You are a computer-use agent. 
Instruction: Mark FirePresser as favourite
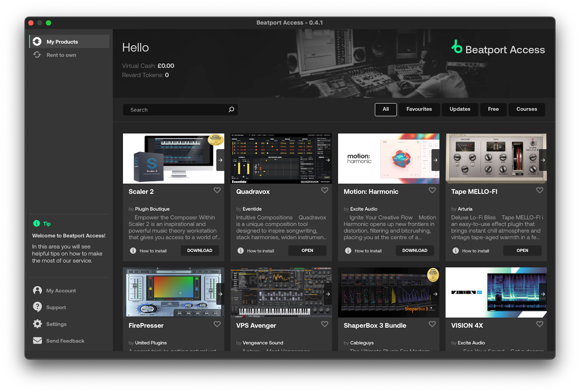pyautogui.click(x=217, y=324)
